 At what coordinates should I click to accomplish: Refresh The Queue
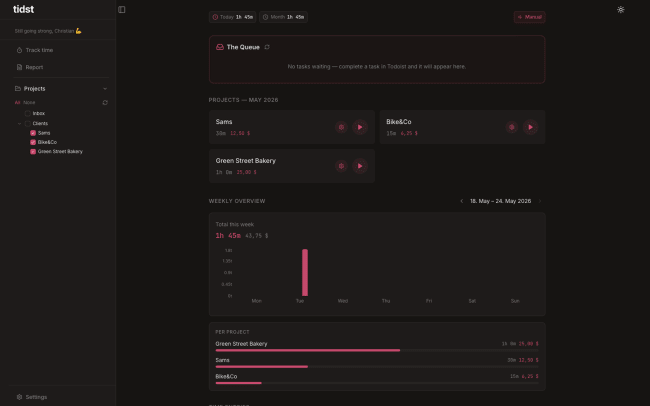click(x=267, y=47)
